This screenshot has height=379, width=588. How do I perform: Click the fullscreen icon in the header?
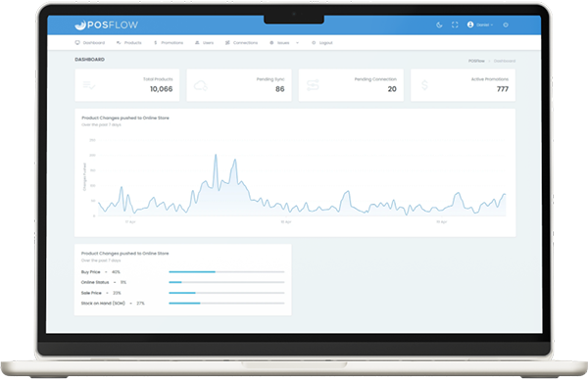(455, 24)
